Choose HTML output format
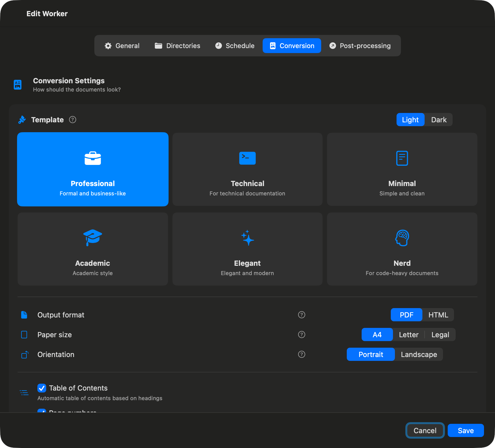Screen dimensions: 495x448 438,315
